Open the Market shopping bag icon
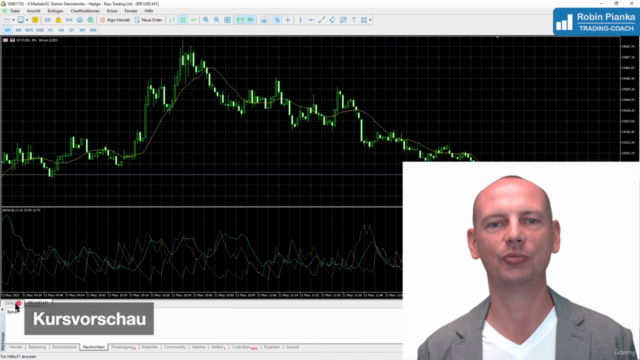The width and height of the screenshot is (640, 360). [58, 20]
